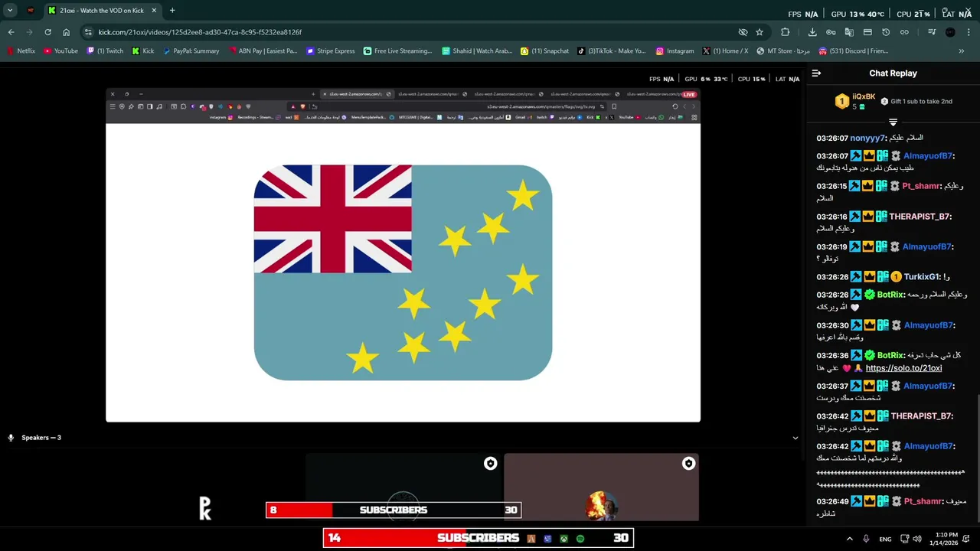Click the right speaker's avatar tile
980x551 pixels.
602,488
